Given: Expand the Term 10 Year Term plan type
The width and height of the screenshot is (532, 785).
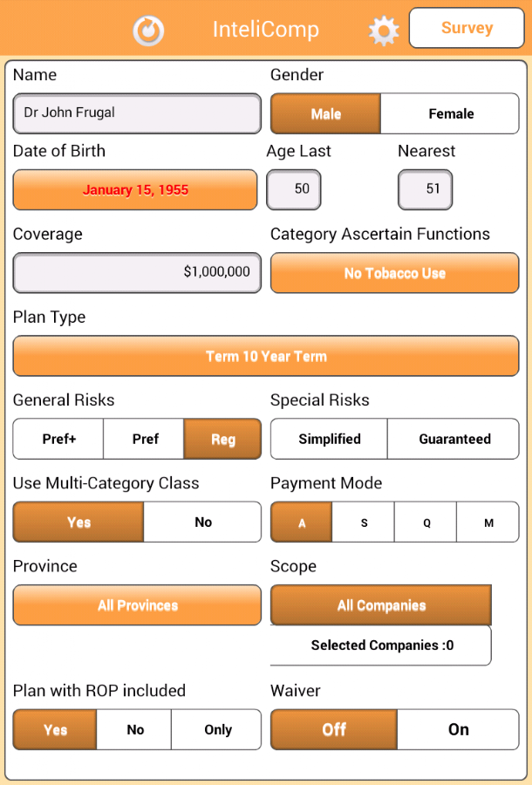Looking at the screenshot, I should pos(266,356).
